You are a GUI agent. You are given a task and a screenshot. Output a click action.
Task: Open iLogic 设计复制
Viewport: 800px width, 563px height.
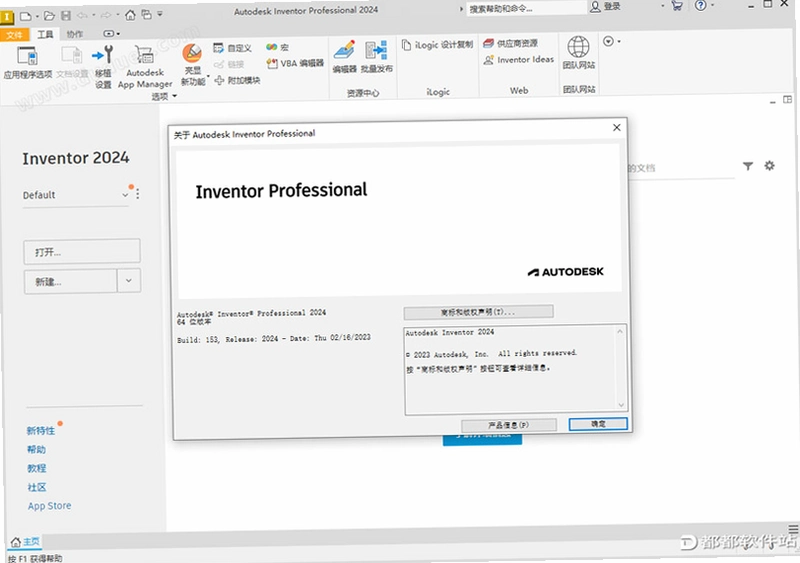point(437,45)
